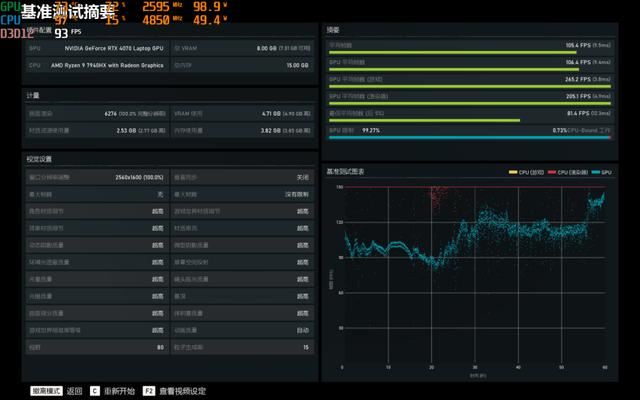This screenshot has height=400, width=640.
Task: Click the particle rate value 15
Action: 305,347
